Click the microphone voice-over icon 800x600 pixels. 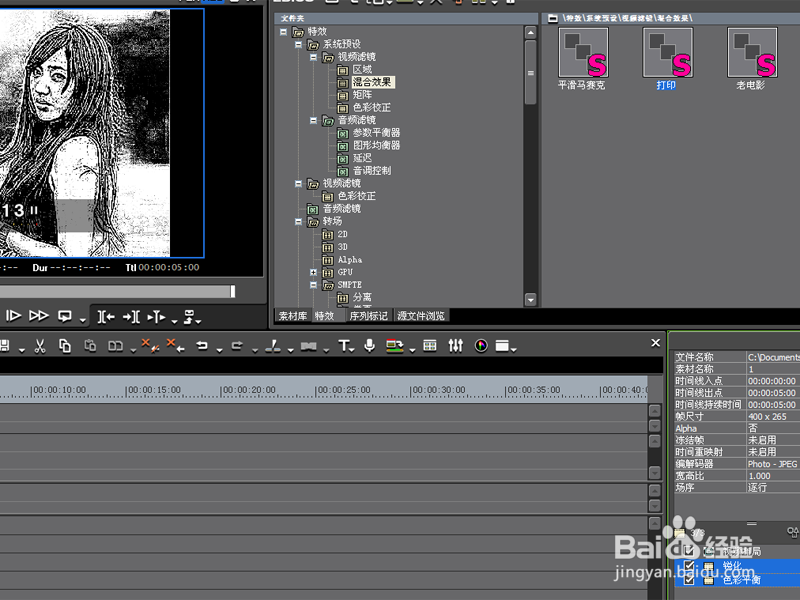point(369,345)
